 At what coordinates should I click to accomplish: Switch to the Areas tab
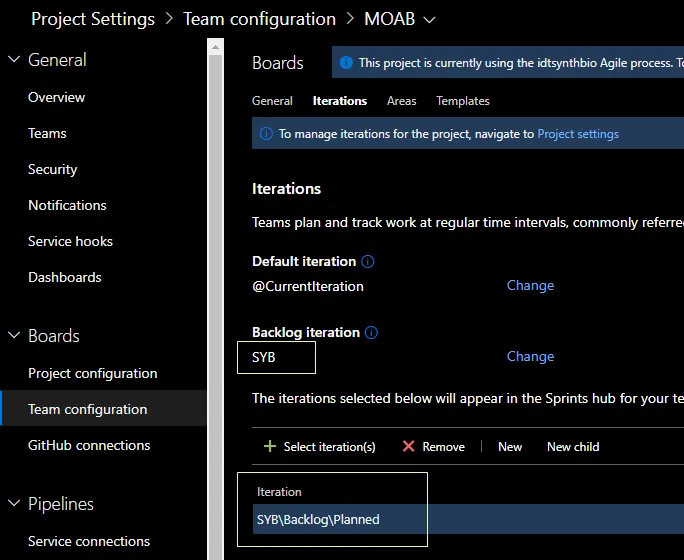click(x=401, y=101)
